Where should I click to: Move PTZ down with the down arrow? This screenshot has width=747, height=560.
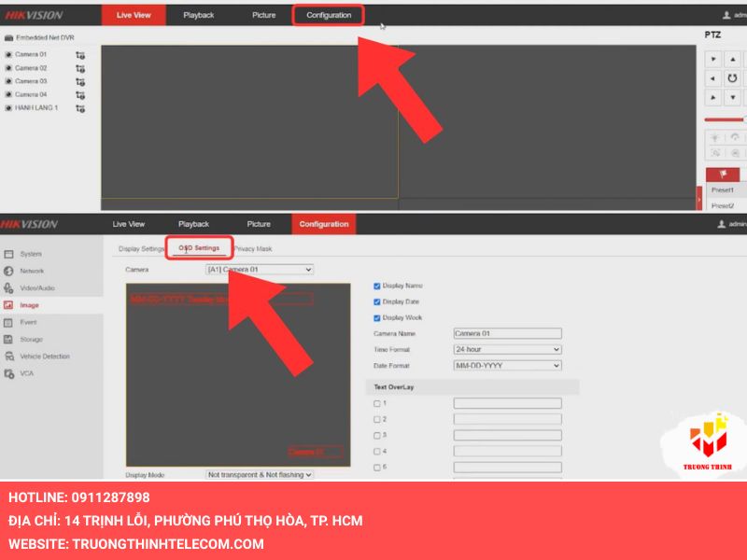(x=733, y=98)
